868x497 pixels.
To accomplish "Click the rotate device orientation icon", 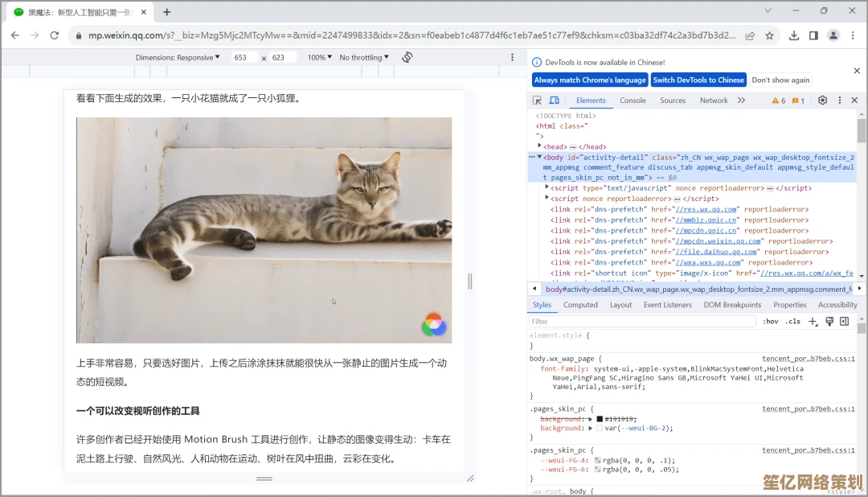I will [x=407, y=57].
